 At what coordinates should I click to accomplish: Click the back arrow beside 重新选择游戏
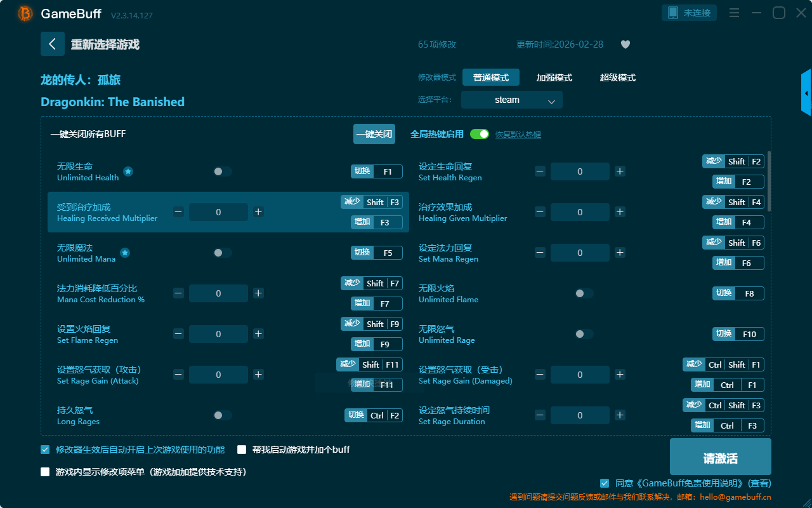click(x=53, y=44)
